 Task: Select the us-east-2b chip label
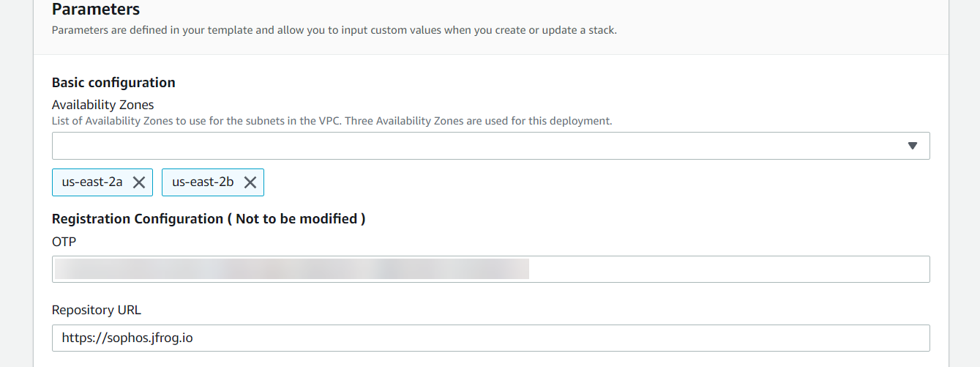pos(203,182)
